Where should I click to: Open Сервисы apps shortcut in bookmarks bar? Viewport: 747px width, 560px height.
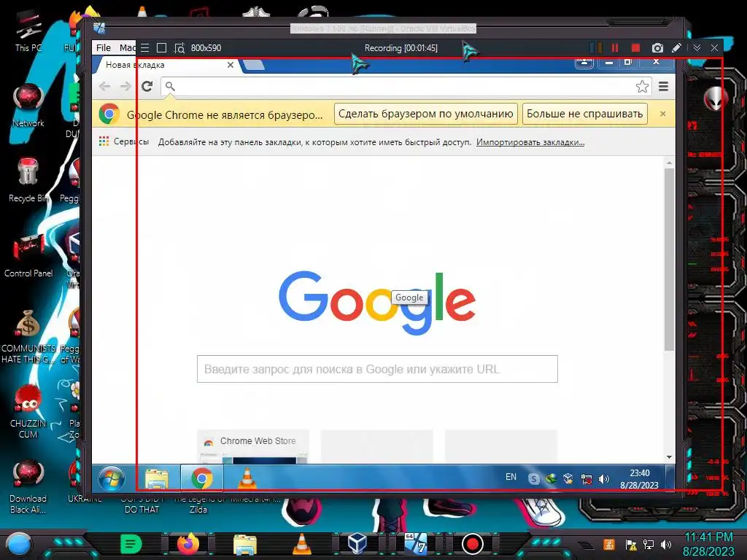[124, 141]
